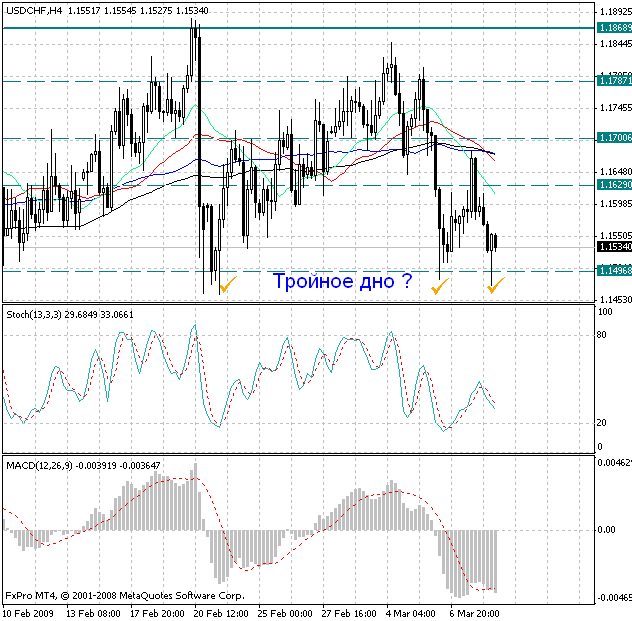Screen dimensions: 632x621
Task: Click the 0.00 level on the MACD scale
Action: click(607, 530)
